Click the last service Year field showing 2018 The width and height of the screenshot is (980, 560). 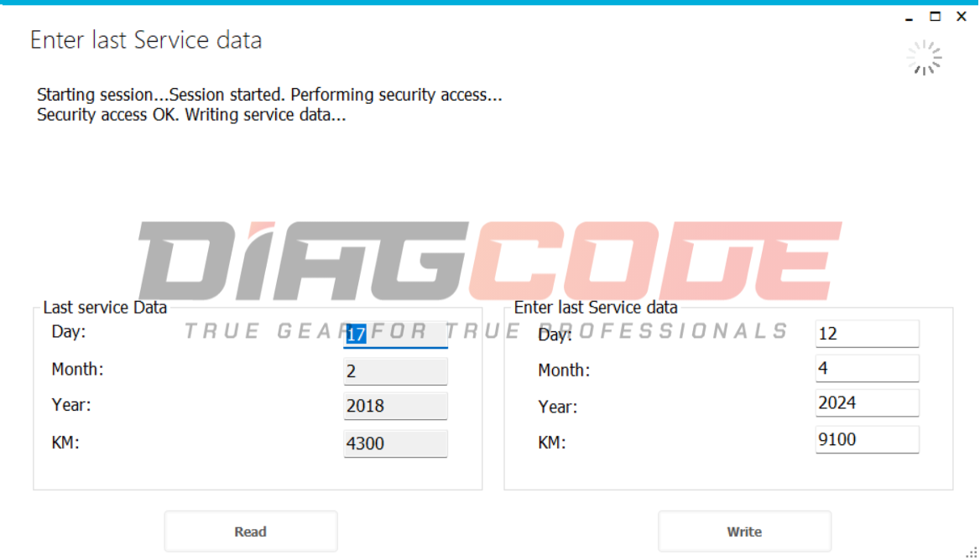[x=396, y=407]
